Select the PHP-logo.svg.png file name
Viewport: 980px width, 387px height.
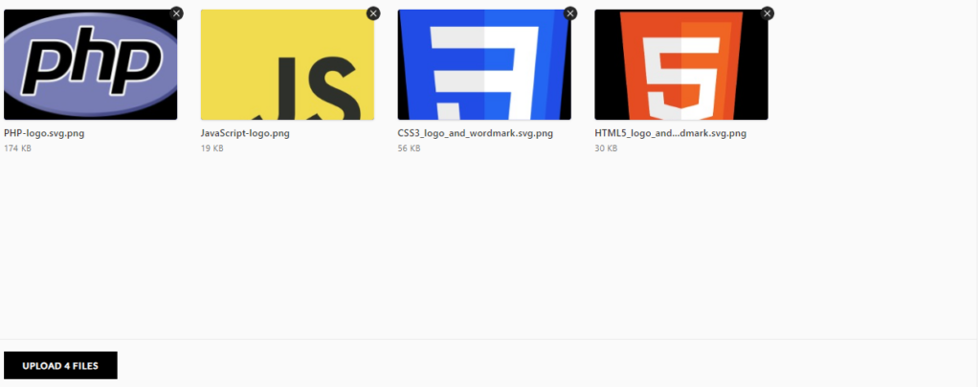(x=44, y=134)
